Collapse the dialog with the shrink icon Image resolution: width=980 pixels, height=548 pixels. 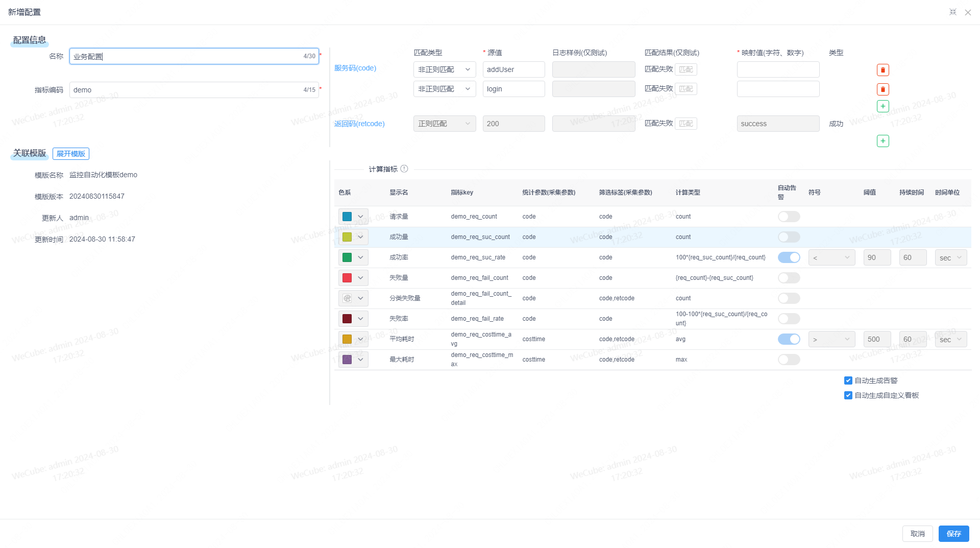click(952, 12)
